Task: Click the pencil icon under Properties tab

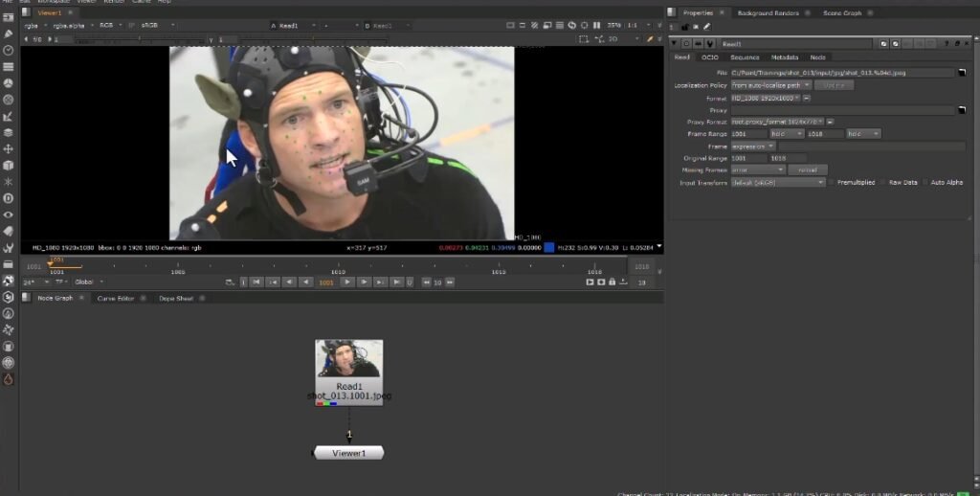Action: [707, 27]
